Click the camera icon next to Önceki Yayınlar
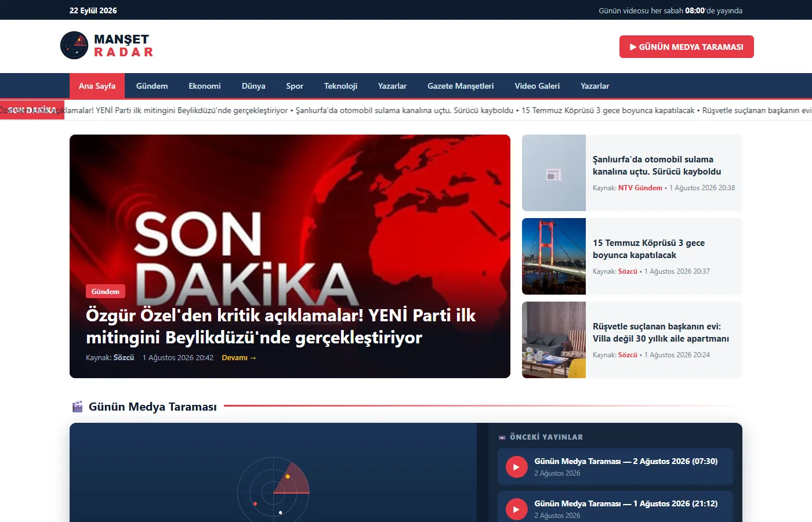 (502, 437)
